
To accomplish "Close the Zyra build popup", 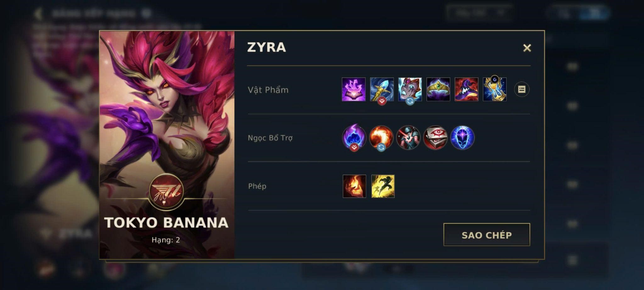I will pyautogui.click(x=527, y=48).
